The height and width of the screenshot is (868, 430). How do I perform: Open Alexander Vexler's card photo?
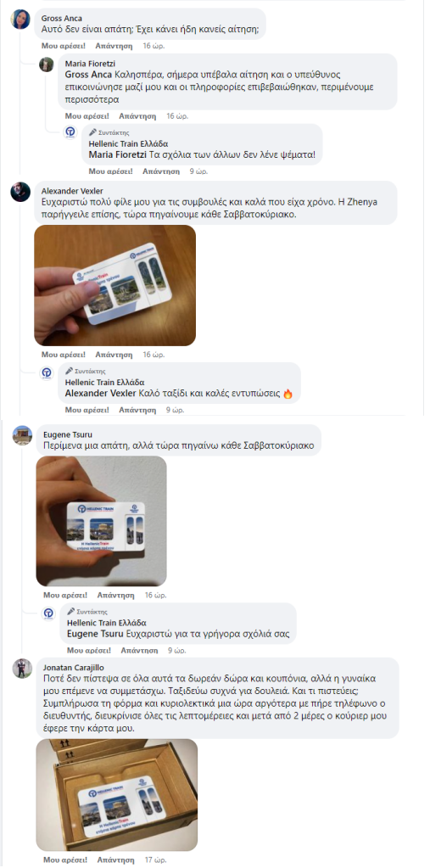click(115, 285)
